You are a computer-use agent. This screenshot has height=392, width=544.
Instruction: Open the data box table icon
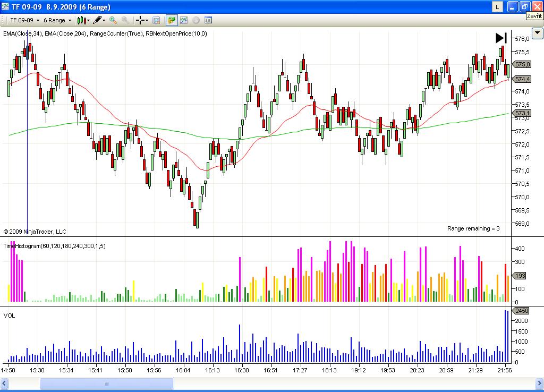(208, 20)
